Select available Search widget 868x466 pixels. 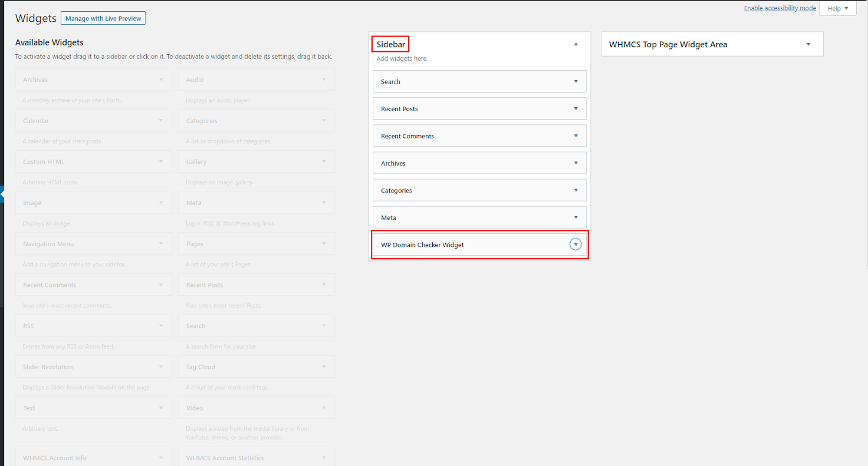257,326
